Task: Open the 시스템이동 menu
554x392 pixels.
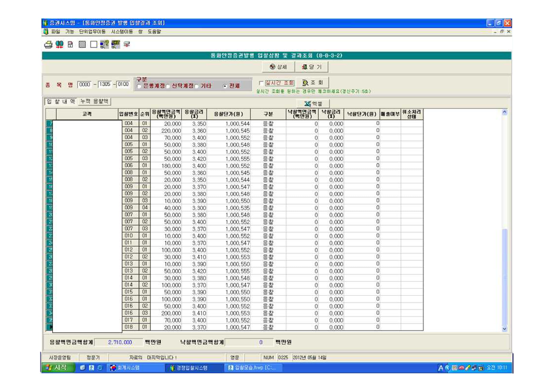Action: [x=122, y=32]
